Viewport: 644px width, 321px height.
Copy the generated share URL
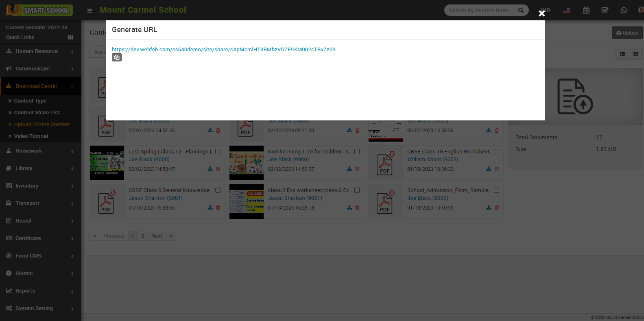117,57
